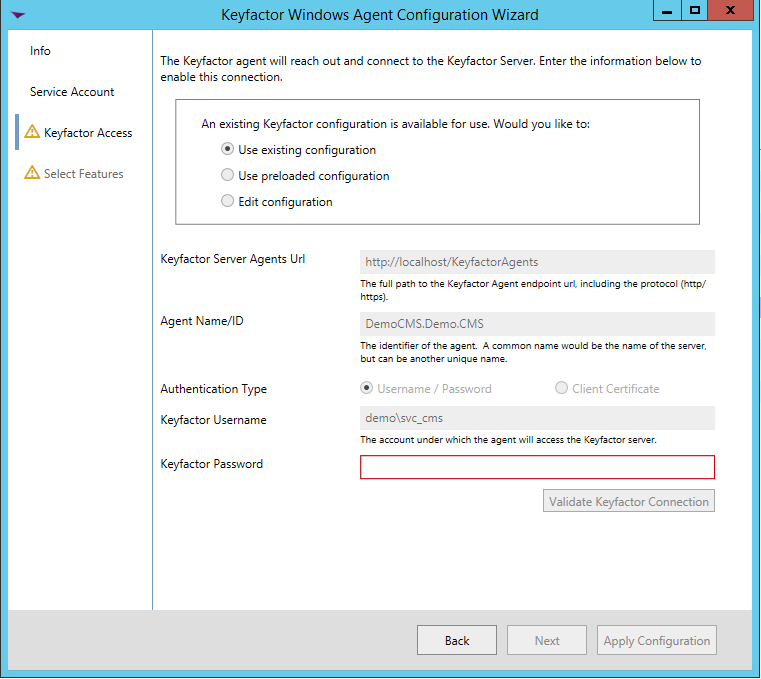This screenshot has height=679, width=761.
Task: Maximize the wizard window
Action: tap(695, 10)
